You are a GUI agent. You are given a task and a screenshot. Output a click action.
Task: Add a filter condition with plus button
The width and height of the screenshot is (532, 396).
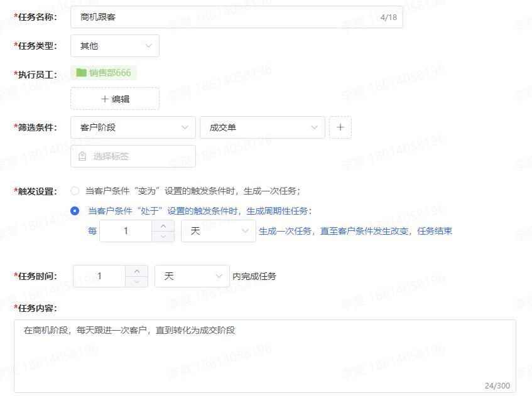tap(340, 127)
